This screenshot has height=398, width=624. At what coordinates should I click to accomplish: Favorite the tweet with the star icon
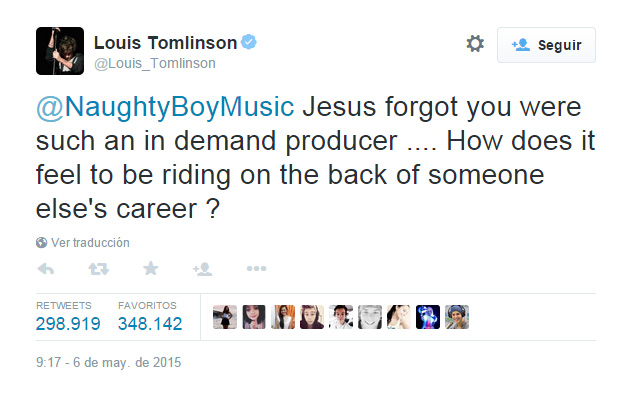pyautogui.click(x=151, y=269)
